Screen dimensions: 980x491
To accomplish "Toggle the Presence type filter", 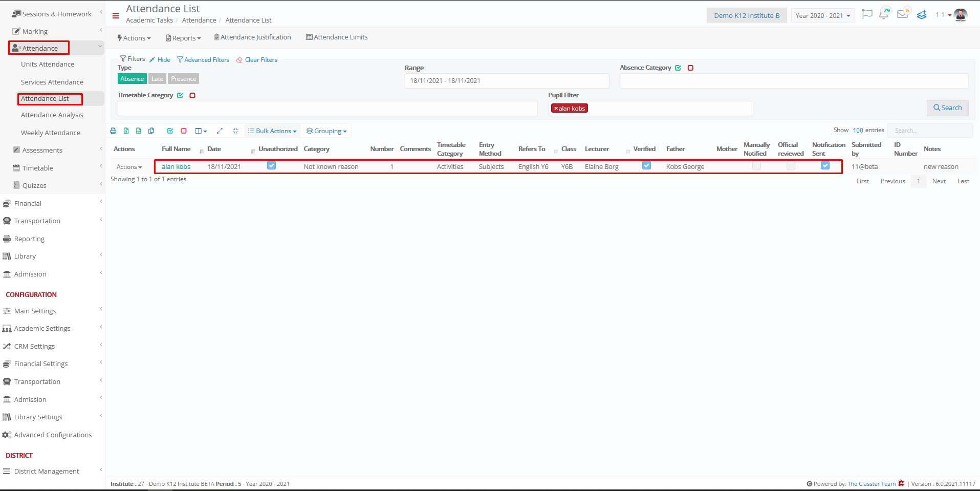I will click(x=183, y=79).
